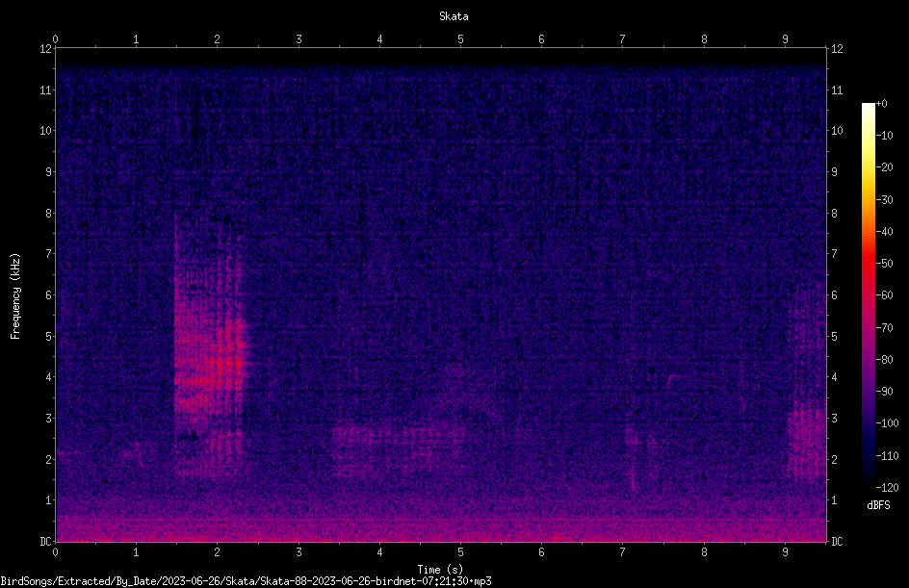
Task: Click the 'Frequency (kHz)' axis label
Action: 15,296
